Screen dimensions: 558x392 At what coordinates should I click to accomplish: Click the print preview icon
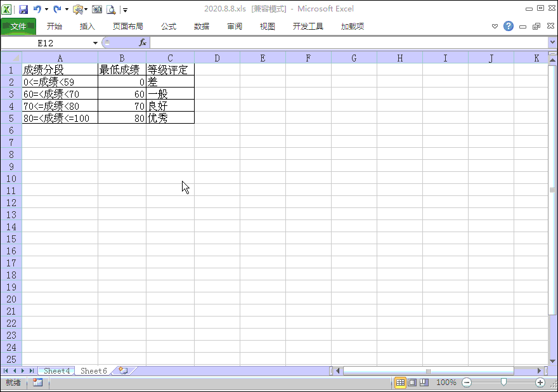(111, 10)
